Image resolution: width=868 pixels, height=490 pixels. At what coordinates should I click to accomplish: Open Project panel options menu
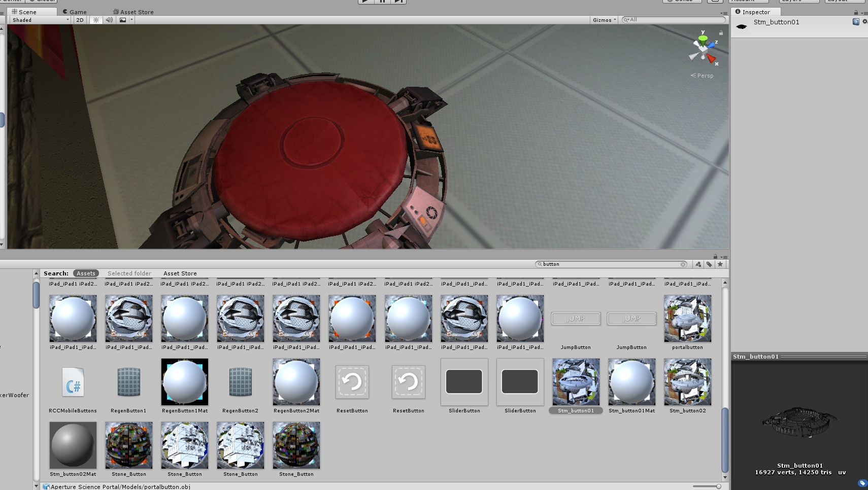pyautogui.click(x=724, y=257)
